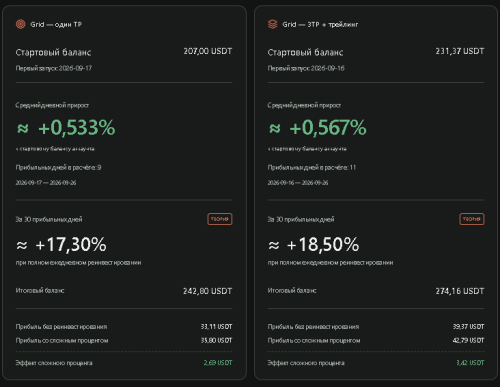This screenshot has width=500, height=387.
Task: Click the 'ТЕОРИЯ' badge in the 'Grid — 3TP + трейлинг' card
Action: coord(472,219)
